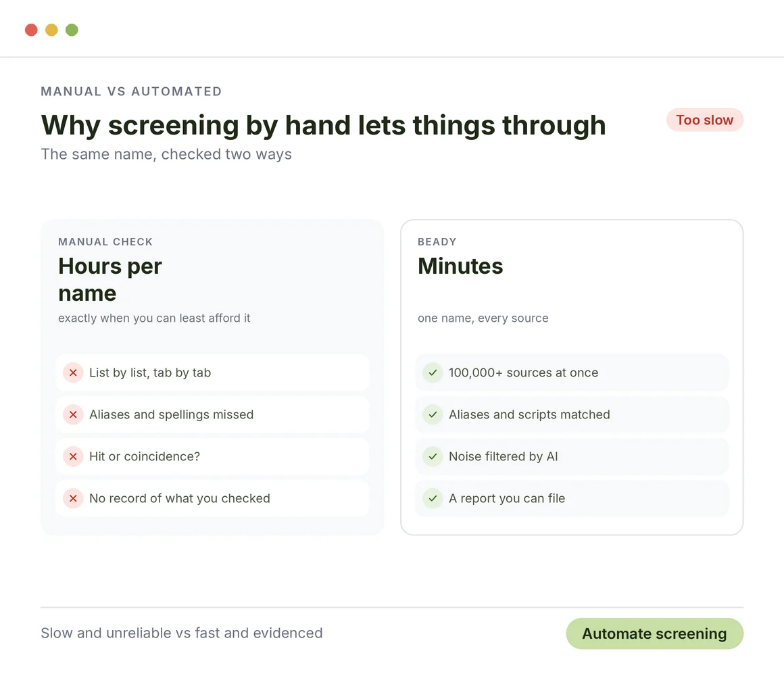The height and width of the screenshot is (676, 784).
Task: Select the MANUAL CHECK label
Action: [x=105, y=242]
